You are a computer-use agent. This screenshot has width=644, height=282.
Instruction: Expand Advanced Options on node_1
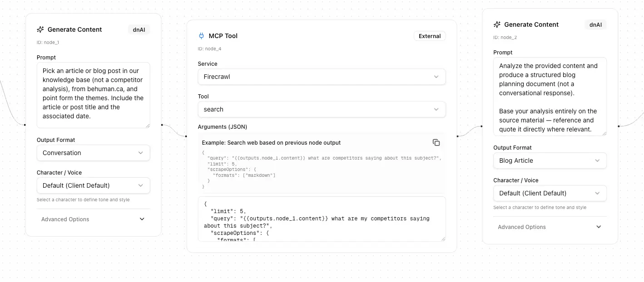pyautogui.click(x=93, y=219)
